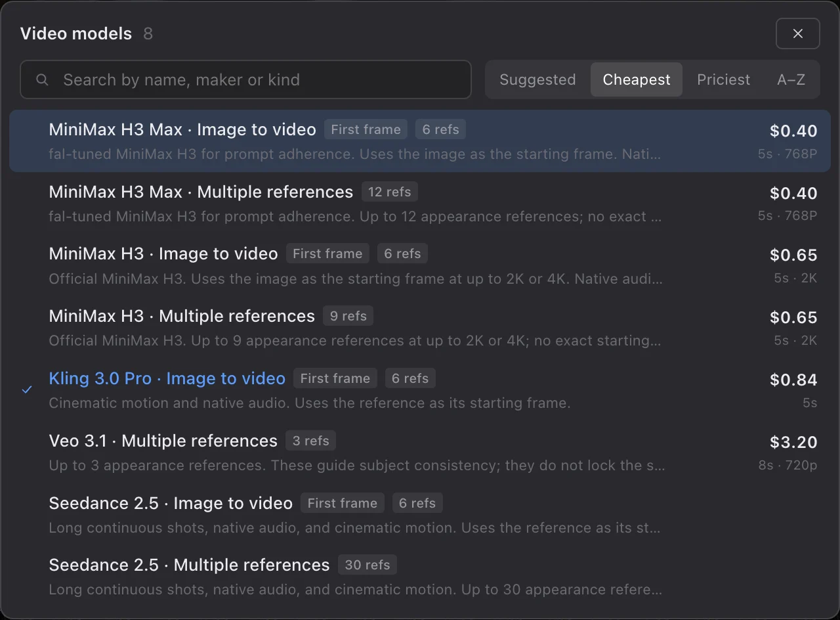Select the Cheapest sort tab
840x620 pixels.
coord(637,79)
